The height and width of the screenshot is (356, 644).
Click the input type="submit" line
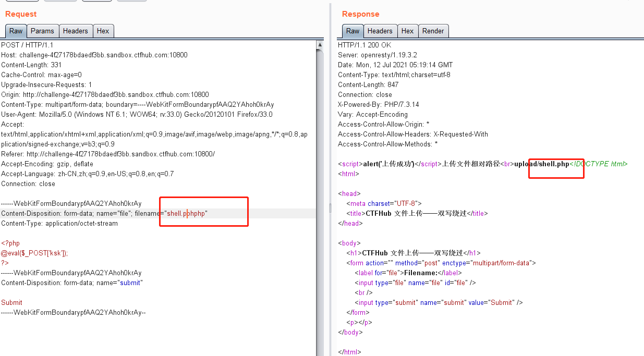pos(439,302)
